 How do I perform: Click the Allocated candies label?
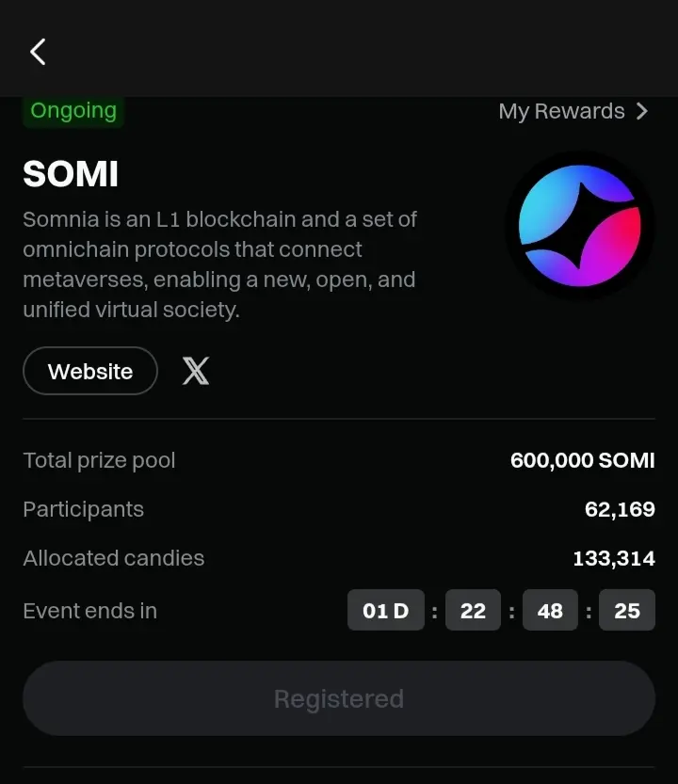click(x=114, y=558)
